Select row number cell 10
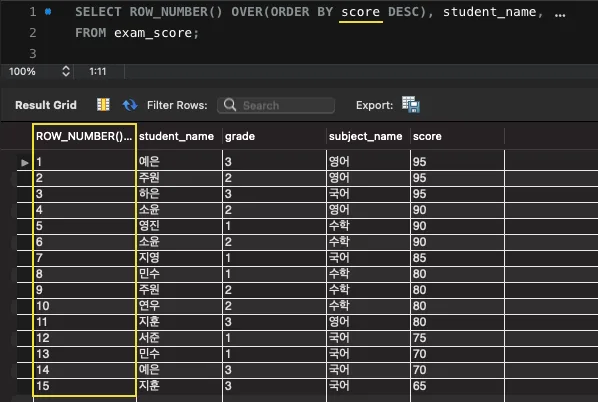This screenshot has height=402, width=598. coord(84,306)
